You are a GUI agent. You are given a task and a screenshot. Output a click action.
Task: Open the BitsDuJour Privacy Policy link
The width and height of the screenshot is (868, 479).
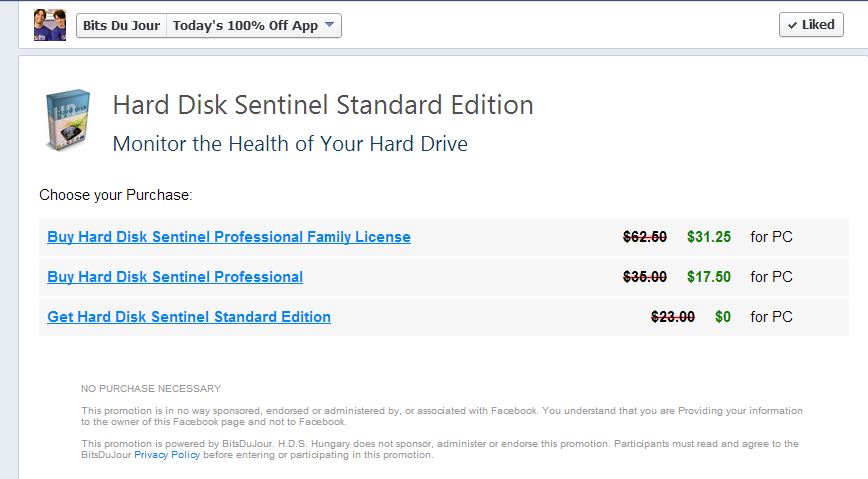click(167, 455)
